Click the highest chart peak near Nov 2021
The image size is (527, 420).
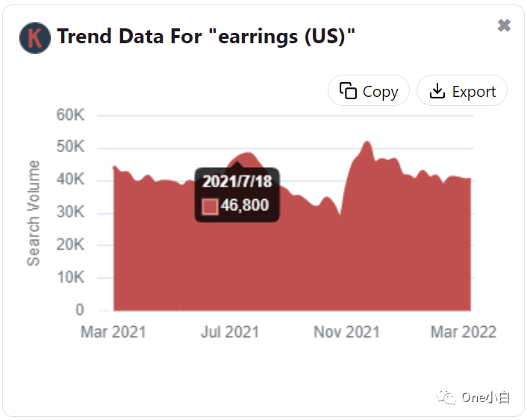(367, 142)
